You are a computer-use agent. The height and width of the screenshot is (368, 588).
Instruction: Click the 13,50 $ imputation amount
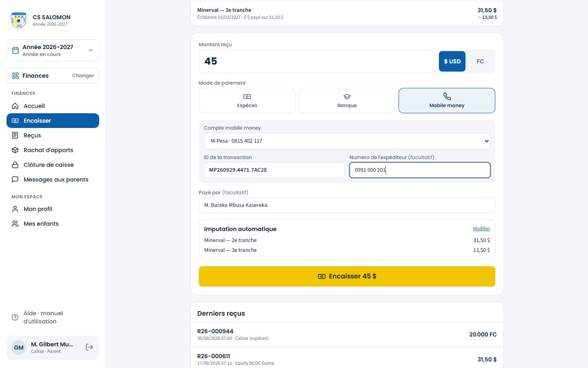click(x=481, y=250)
